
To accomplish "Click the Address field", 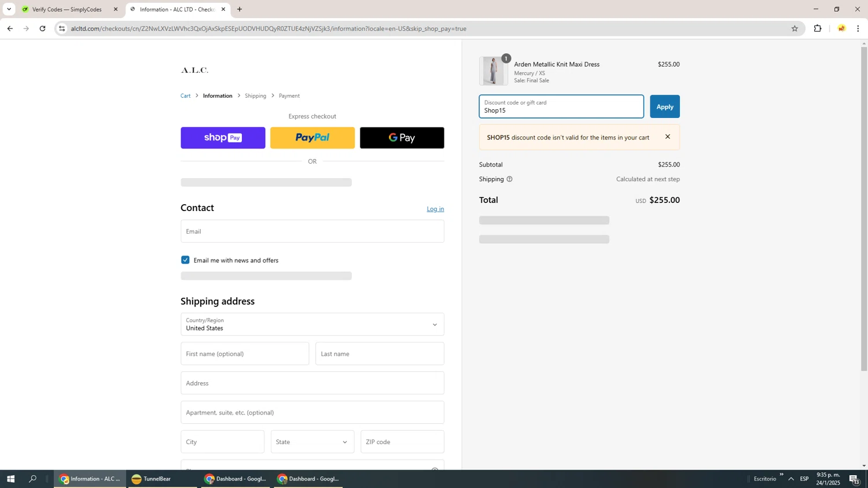I will (312, 383).
